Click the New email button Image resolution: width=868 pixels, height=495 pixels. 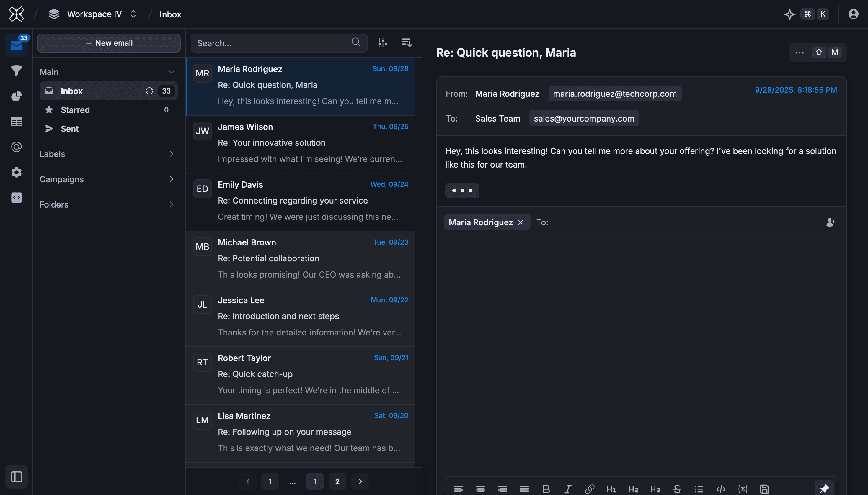[x=109, y=43]
